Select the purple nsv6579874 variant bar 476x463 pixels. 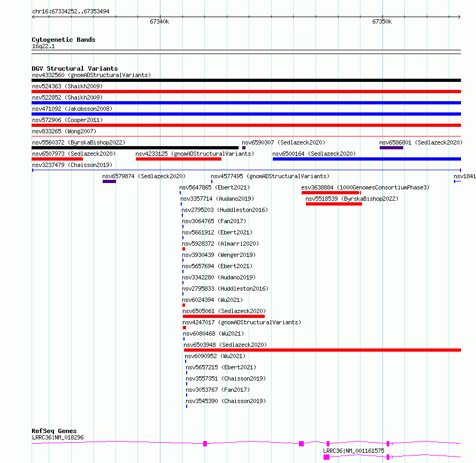(x=109, y=181)
